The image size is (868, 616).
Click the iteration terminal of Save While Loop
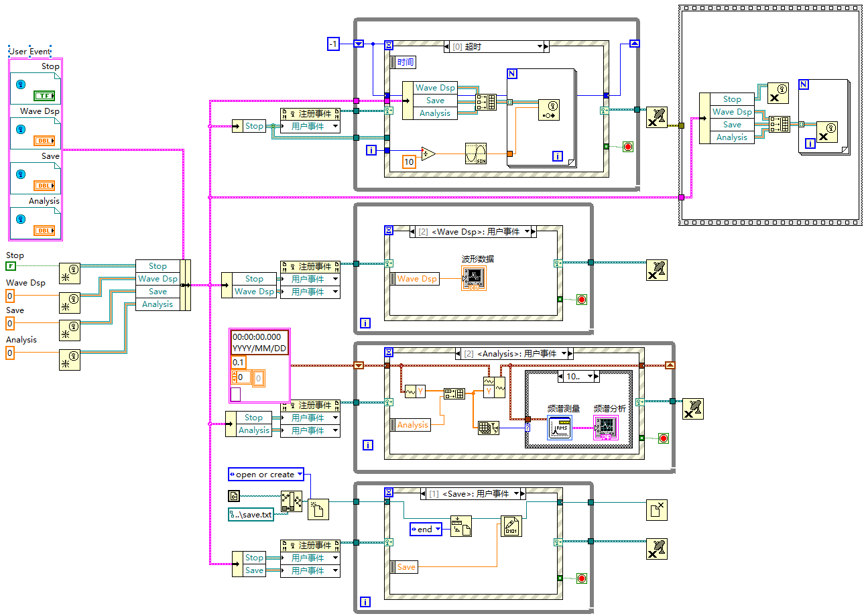[365, 602]
